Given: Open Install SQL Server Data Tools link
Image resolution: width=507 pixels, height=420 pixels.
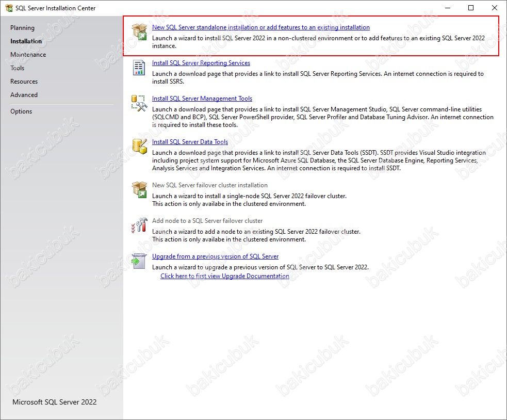Looking at the screenshot, I should tap(190, 142).
